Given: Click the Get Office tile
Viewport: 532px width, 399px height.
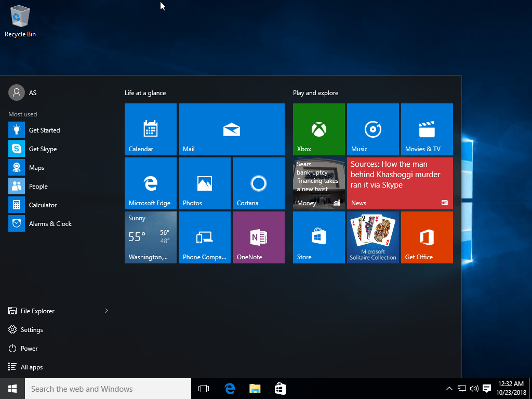Looking at the screenshot, I should [x=427, y=237].
